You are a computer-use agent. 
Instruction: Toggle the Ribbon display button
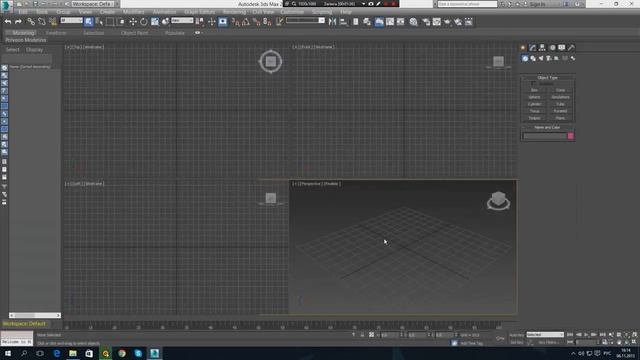pos(379,22)
